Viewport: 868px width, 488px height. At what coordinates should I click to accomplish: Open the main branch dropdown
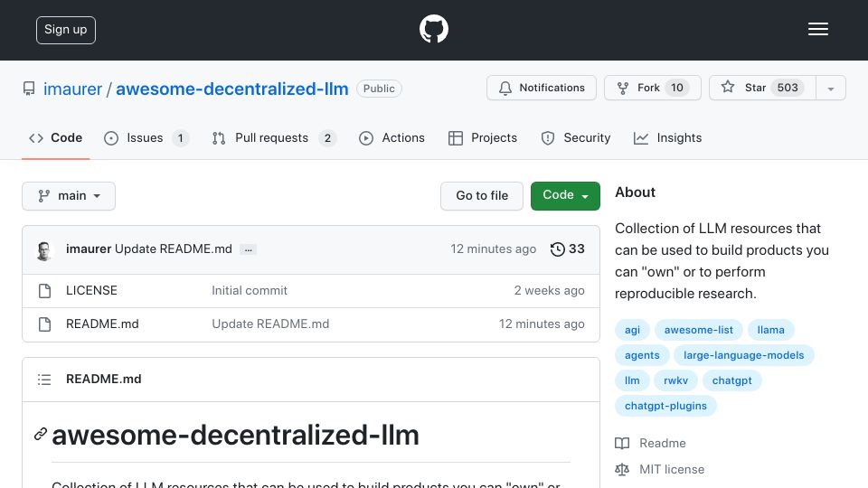[x=69, y=196]
